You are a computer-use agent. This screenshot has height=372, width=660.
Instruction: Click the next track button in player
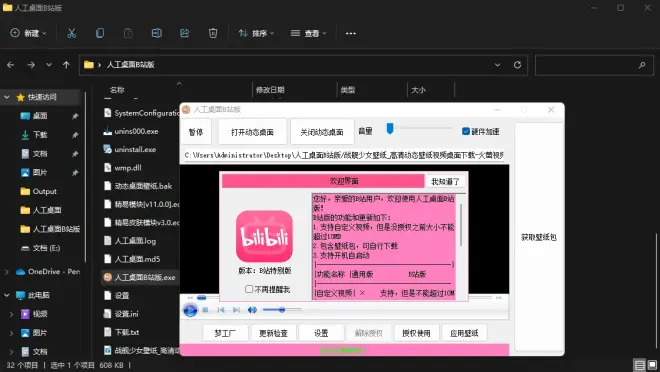click(x=237, y=310)
